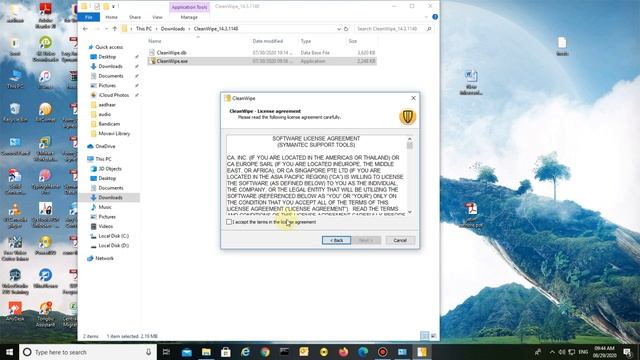Sort files by Name column header

click(155, 41)
